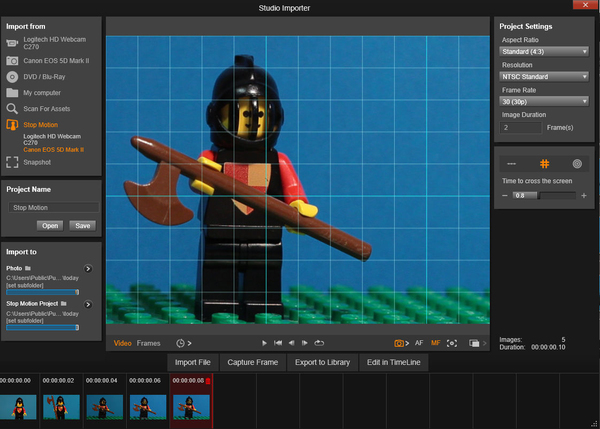The width and height of the screenshot is (600, 429).
Task: Open Frame Rate dropdown showing 30 (30p)
Action: pos(544,101)
